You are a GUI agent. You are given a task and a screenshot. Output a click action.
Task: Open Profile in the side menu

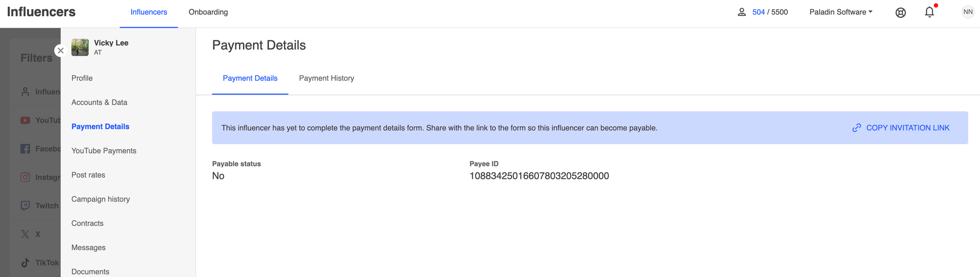pos(82,78)
